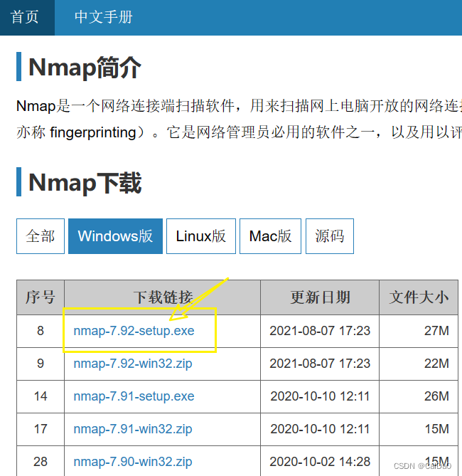Click the word fingerprinting in the intro

[93, 132]
